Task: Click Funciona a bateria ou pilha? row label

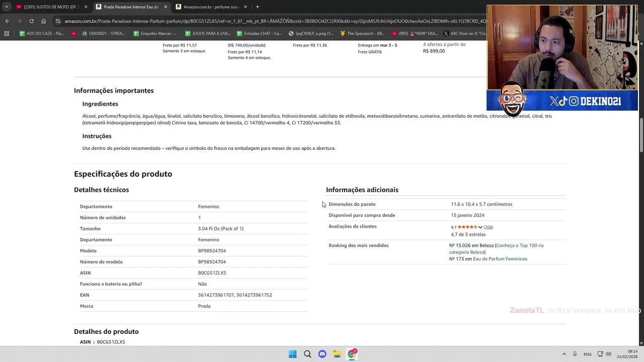Action: (111, 284)
